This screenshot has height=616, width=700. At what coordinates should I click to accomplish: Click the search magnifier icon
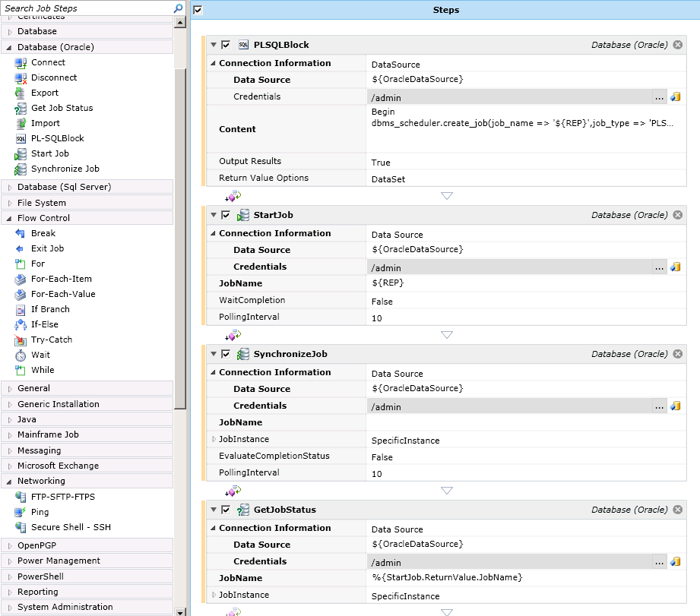pyautogui.click(x=178, y=8)
